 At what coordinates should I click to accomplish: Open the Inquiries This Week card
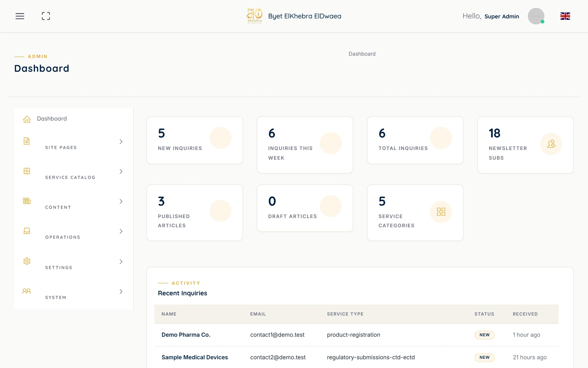305,145
